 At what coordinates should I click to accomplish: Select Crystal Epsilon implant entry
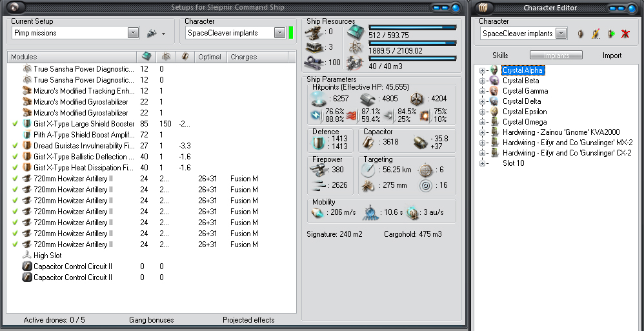[525, 111]
